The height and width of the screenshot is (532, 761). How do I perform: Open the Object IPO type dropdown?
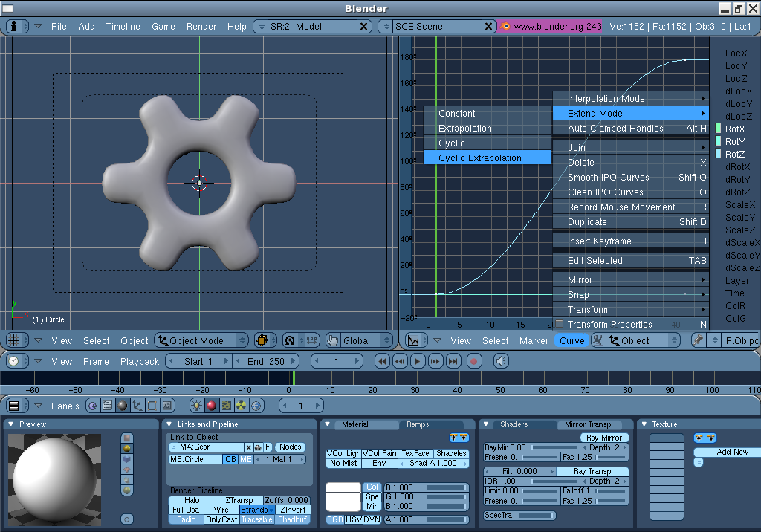click(x=643, y=340)
